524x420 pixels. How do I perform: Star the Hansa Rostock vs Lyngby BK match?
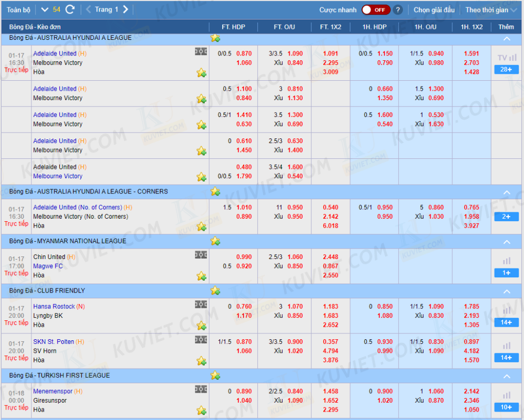(201, 326)
